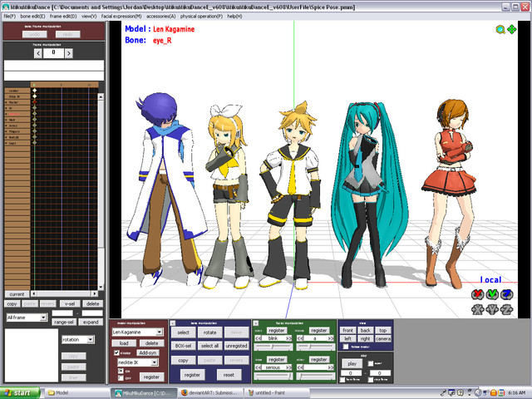Click the magnifier zoom view icon

[x=500, y=30]
